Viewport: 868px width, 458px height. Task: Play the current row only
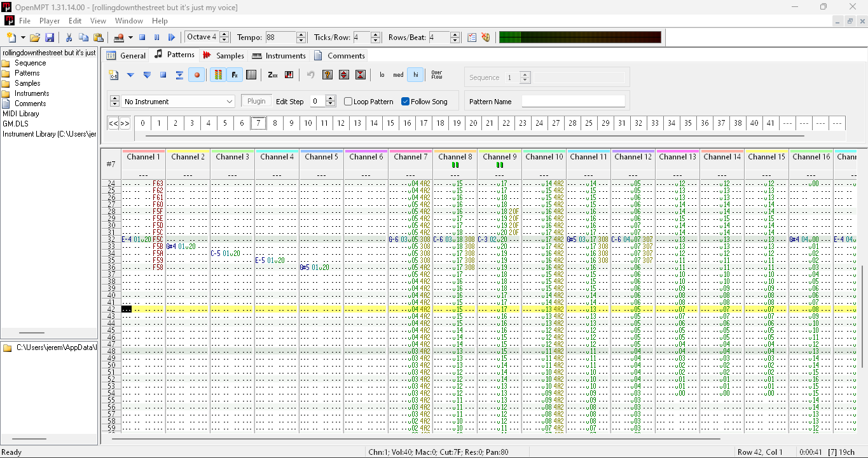coord(179,75)
